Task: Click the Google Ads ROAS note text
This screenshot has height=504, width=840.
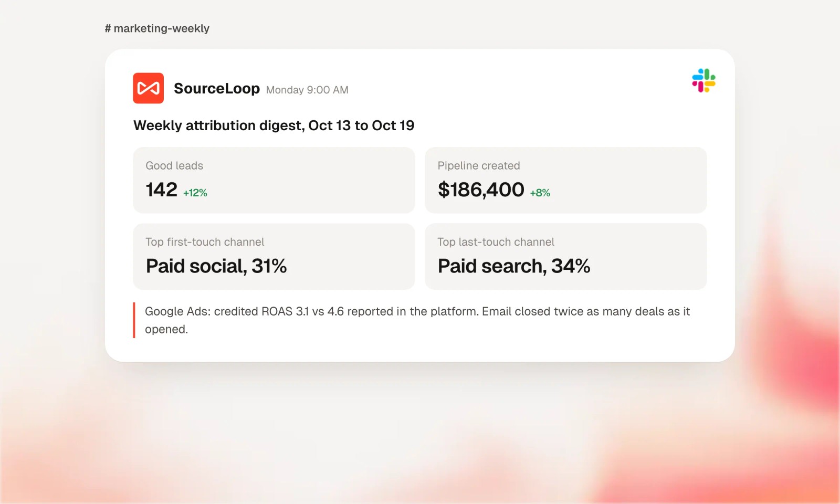Action: [417, 320]
